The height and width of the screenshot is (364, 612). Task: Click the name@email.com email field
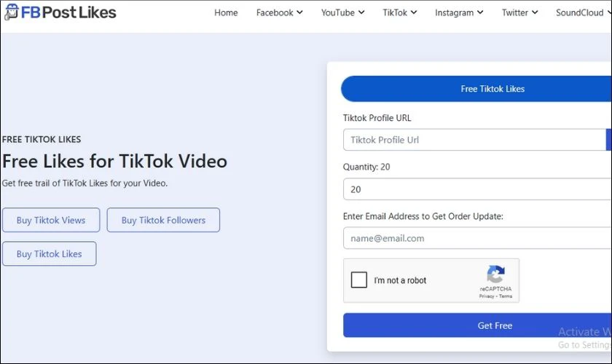tap(477, 238)
